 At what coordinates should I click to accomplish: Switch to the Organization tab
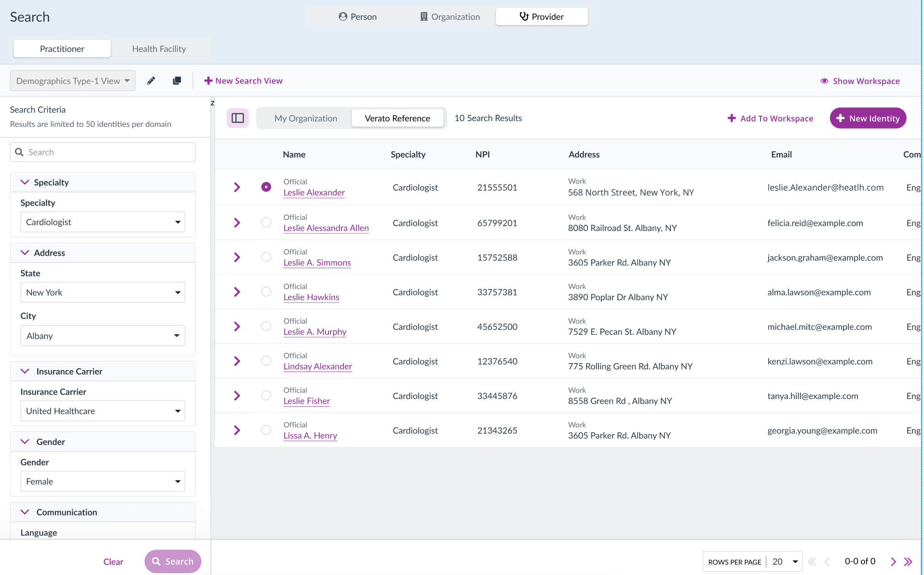(x=450, y=16)
